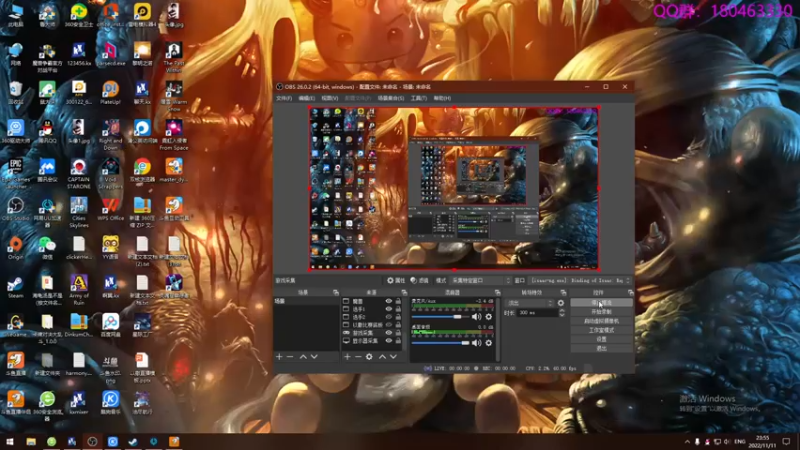Adjust Desktop Audio volume slider

440,343
